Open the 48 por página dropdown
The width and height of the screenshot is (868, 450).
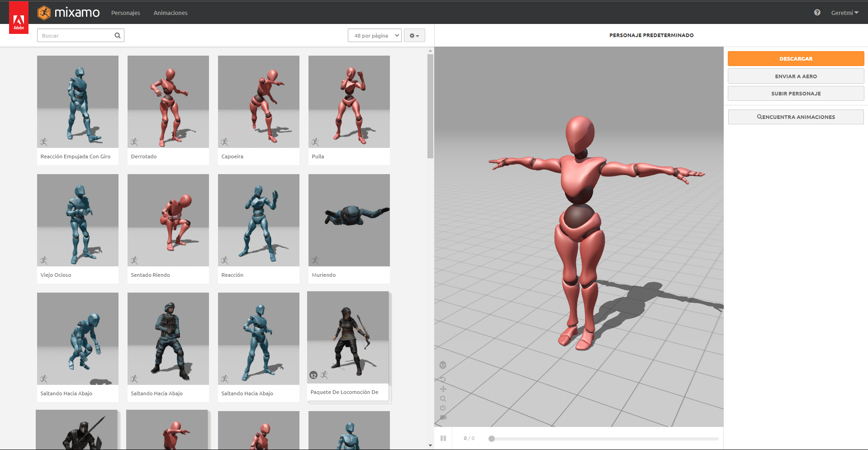pyautogui.click(x=375, y=36)
